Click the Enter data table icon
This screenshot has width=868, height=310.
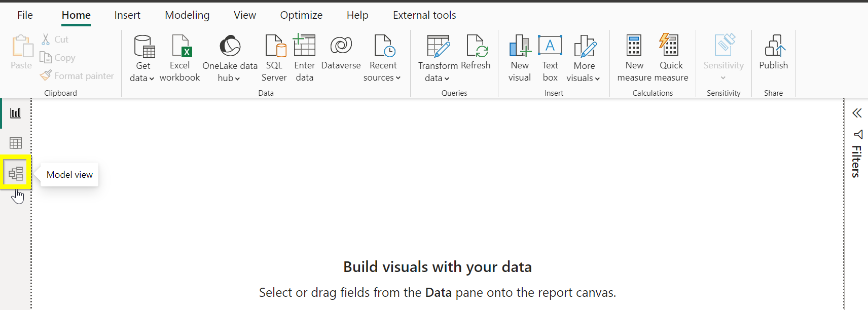tap(304, 45)
